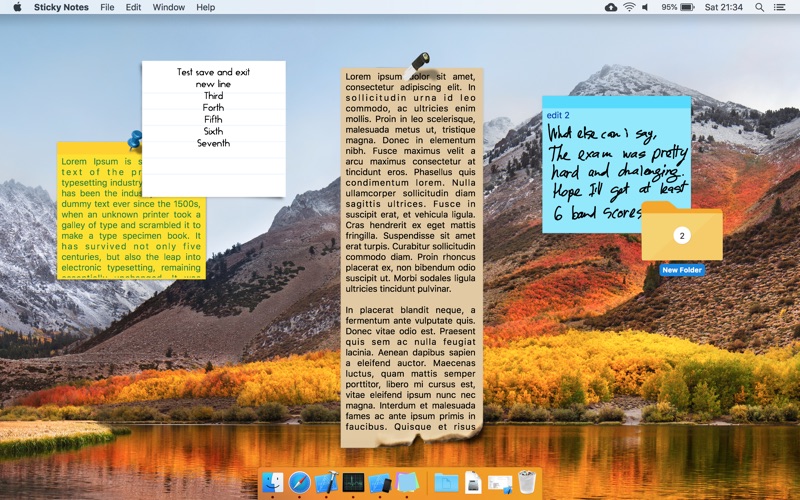Click the 'new line' text in white note
Screen dimensions: 800x500
click(213, 84)
